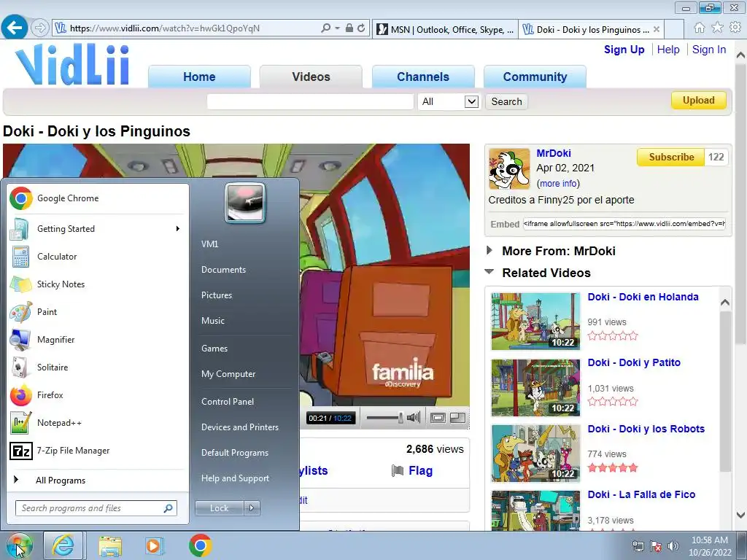The image size is (747, 560).
Task: Click the network icon in system tray
Action: 638,546
